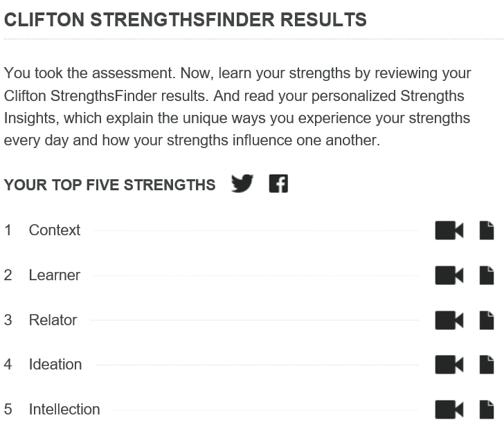
Task: Click the Your Top Five Strengths heading
Action: pos(109,185)
